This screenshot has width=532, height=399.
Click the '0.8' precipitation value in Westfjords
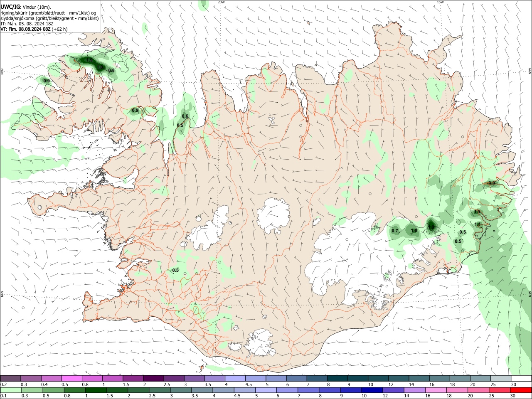click(111, 71)
